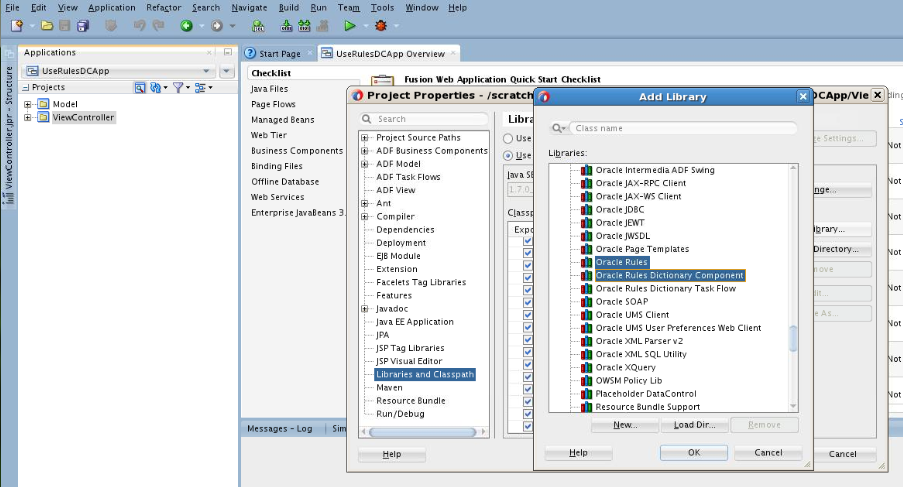Image resolution: width=903 pixels, height=487 pixels.
Task: Click the New... library button
Action: [x=625, y=425]
